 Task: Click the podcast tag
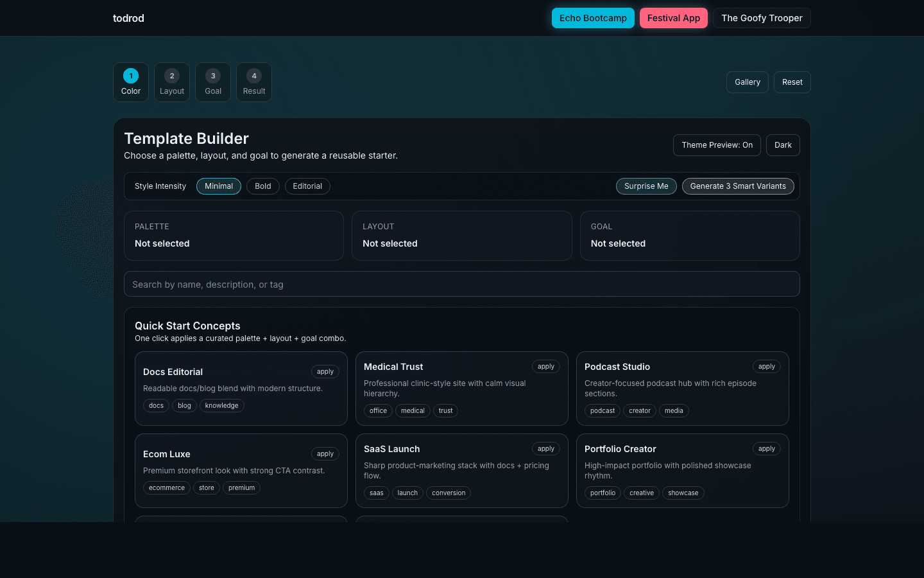603,411
